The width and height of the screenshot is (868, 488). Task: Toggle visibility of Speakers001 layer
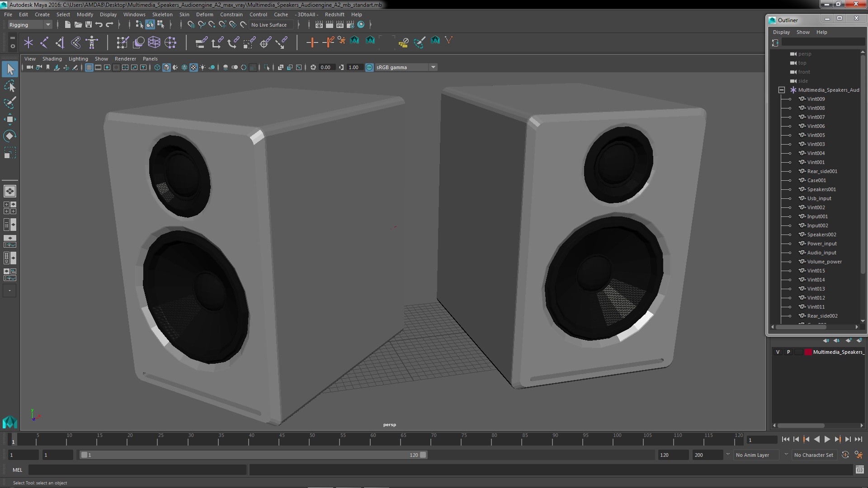tap(790, 189)
